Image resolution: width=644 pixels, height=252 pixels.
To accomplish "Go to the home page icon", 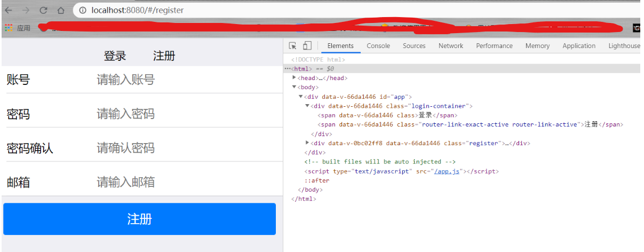I will click(61, 10).
